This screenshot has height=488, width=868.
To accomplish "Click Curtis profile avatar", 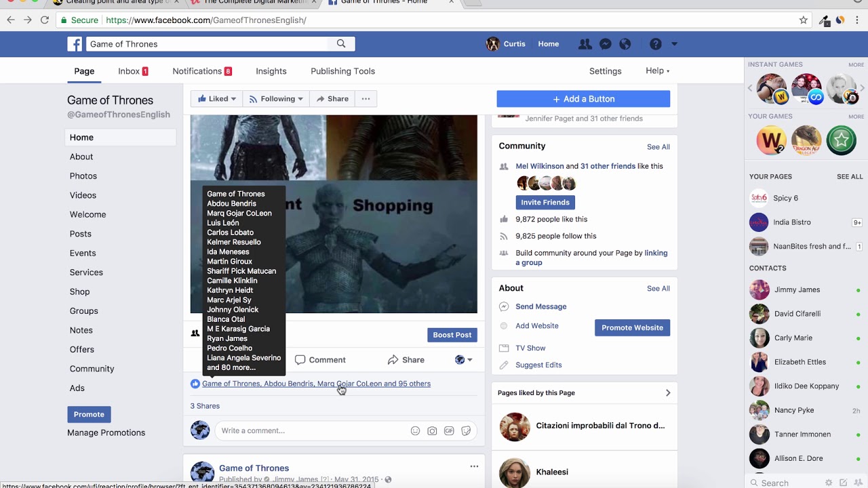I will click(493, 44).
